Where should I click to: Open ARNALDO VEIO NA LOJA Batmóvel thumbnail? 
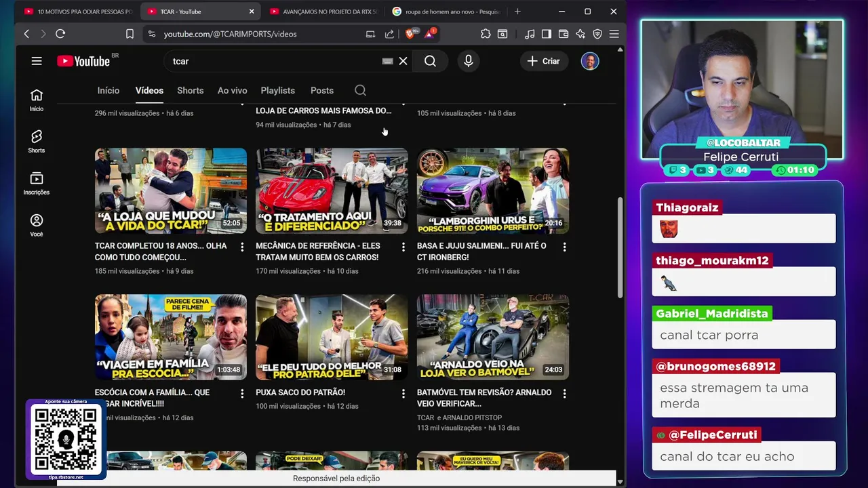(x=493, y=337)
